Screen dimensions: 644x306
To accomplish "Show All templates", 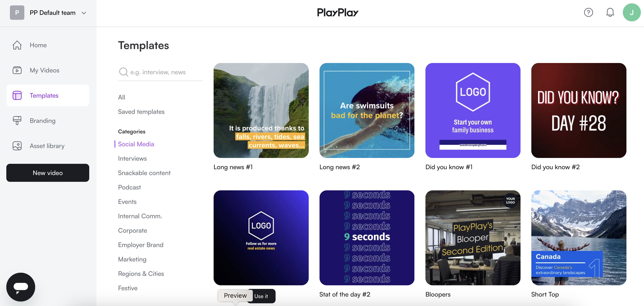I will click(121, 97).
